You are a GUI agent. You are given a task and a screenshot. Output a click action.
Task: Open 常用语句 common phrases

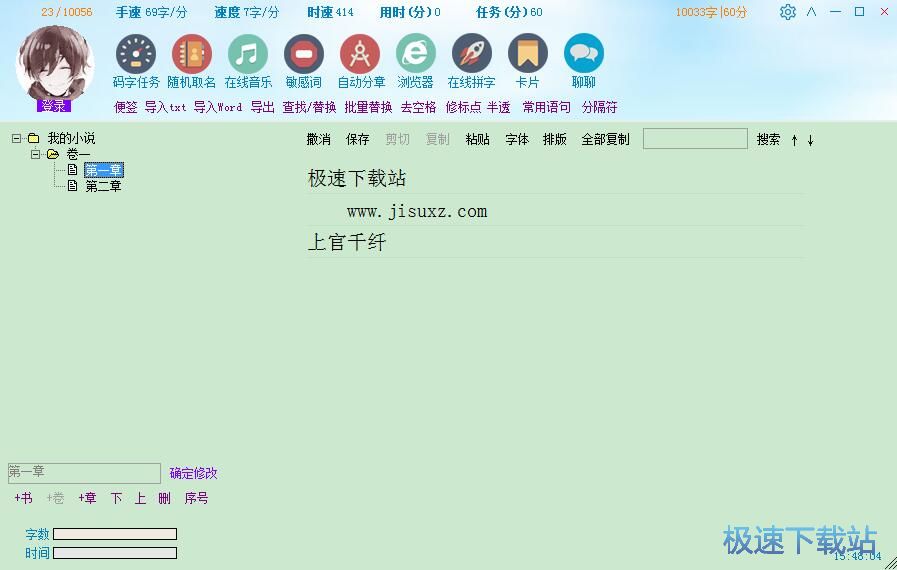546,107
